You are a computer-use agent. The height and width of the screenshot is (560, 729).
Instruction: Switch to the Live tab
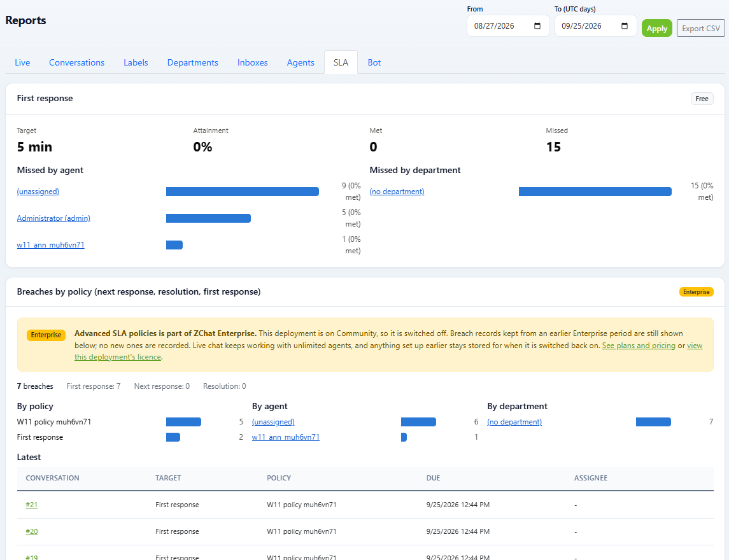pyautogui.click(x=22, y=62)
